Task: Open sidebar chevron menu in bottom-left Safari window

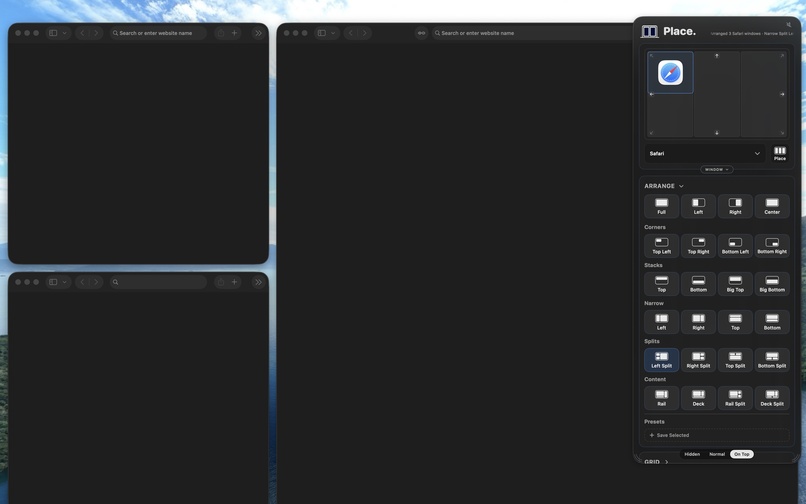Action: [x=65, y=282]
